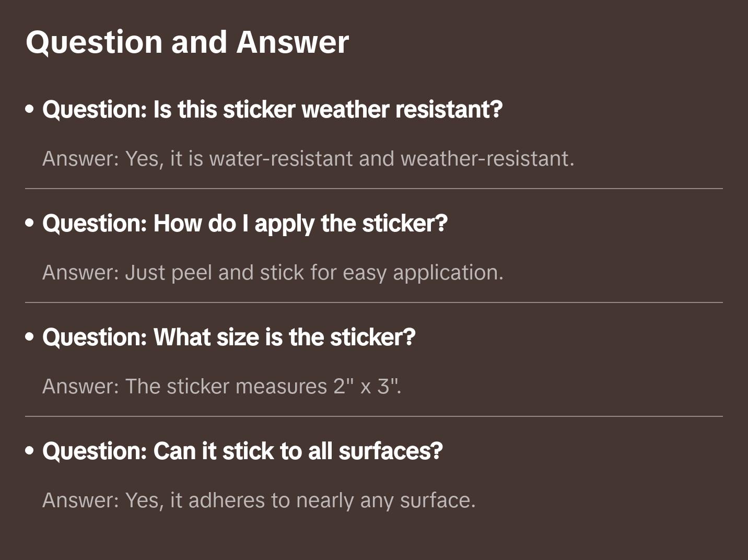The height and width of the screenshot is (560, 748).
Task: Click the divider line below the sticker size answer
Action: pos(374,416)
